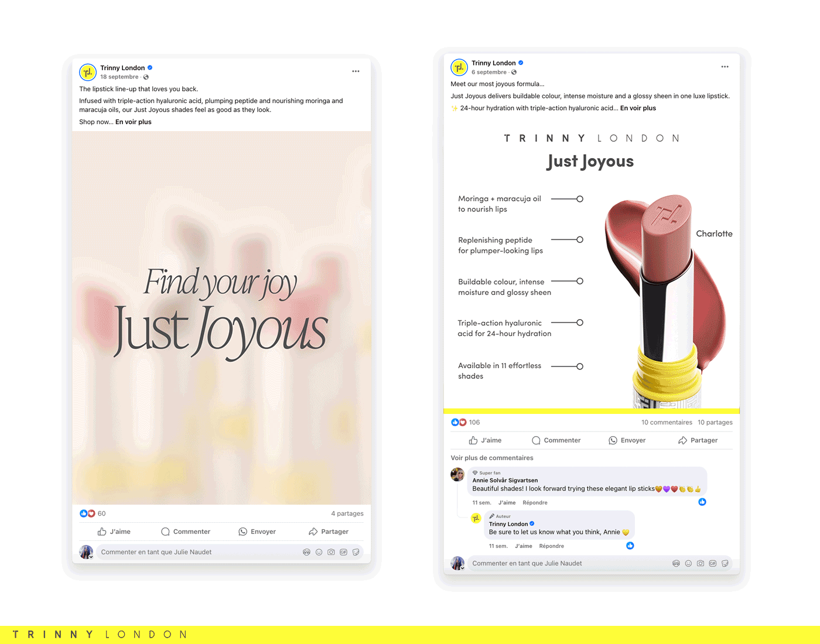Open the sticker picker in the right comment box

[x=725, y=563]
